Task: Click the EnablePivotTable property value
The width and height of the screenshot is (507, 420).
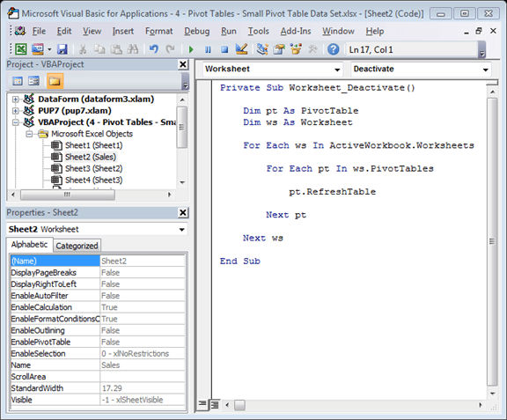Action: point(143,342)
